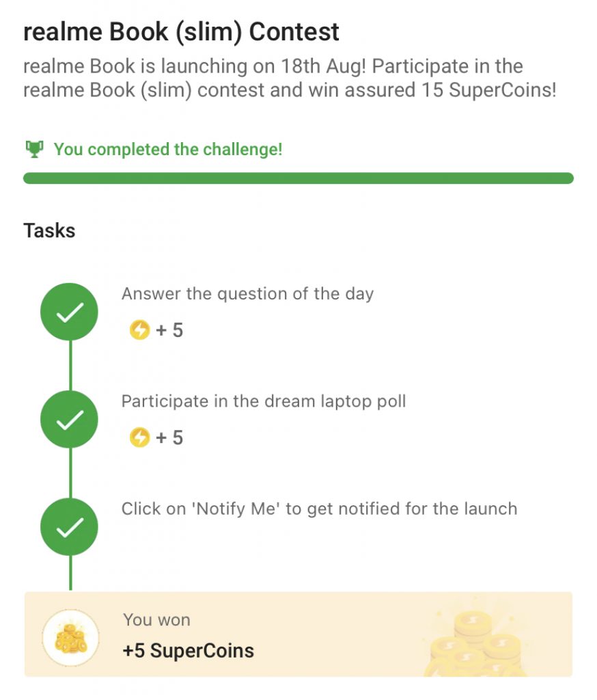This screenshot has width=597, height=700.
Task: Open 'Participate in the dream laptop poll' task
Action: [x=264, y=401]
